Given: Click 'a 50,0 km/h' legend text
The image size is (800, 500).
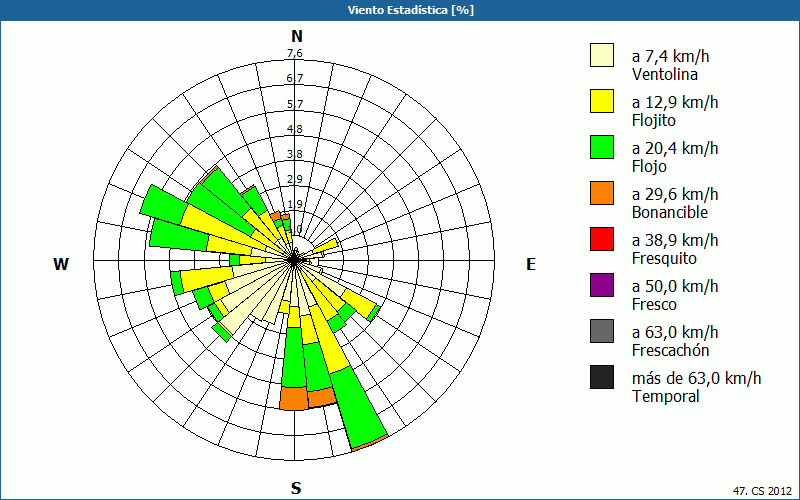Looking at the screenshot, I should [x=675, y=286].
